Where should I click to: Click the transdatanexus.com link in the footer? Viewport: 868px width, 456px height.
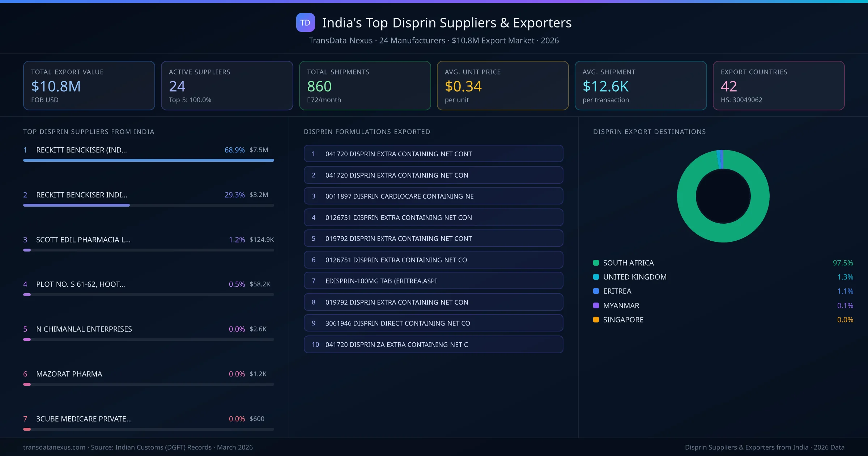pos(54,447)
